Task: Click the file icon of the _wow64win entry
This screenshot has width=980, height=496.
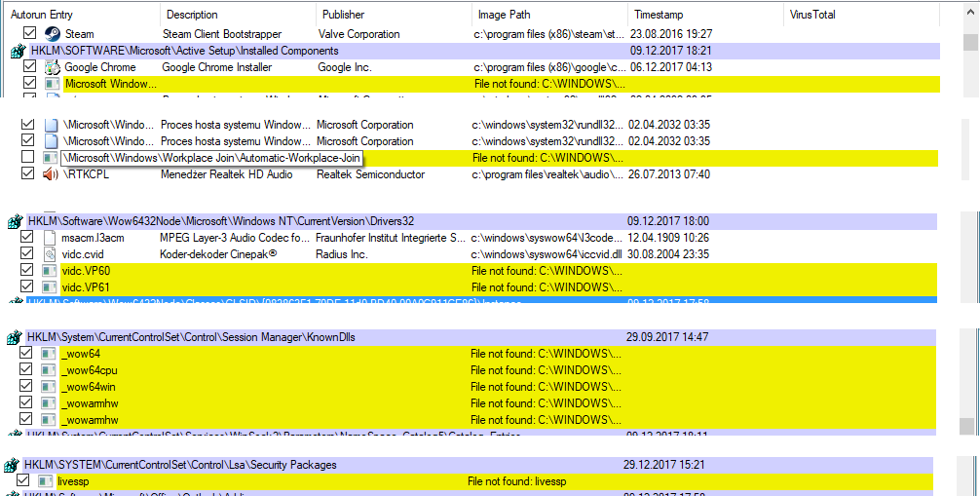Action: point(48,387)
